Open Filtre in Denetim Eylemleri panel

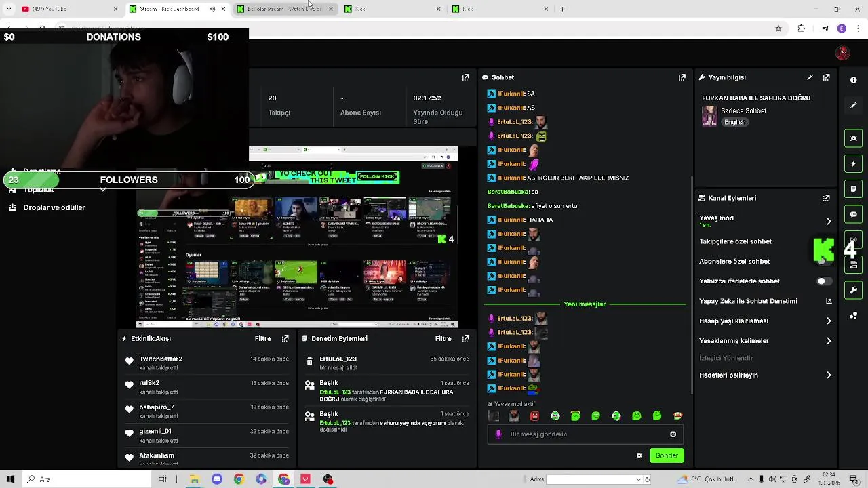tap(443, 338)
